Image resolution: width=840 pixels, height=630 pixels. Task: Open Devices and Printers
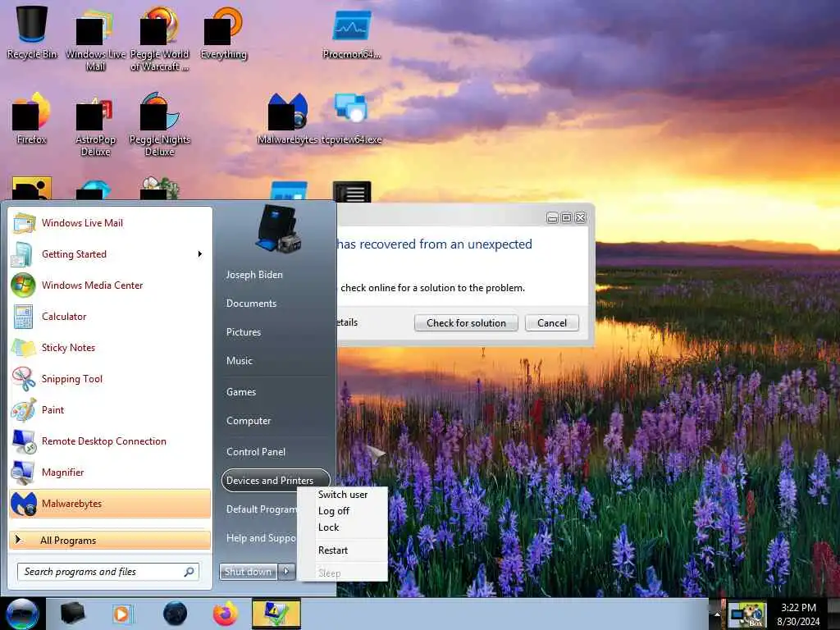pos(276,481)
